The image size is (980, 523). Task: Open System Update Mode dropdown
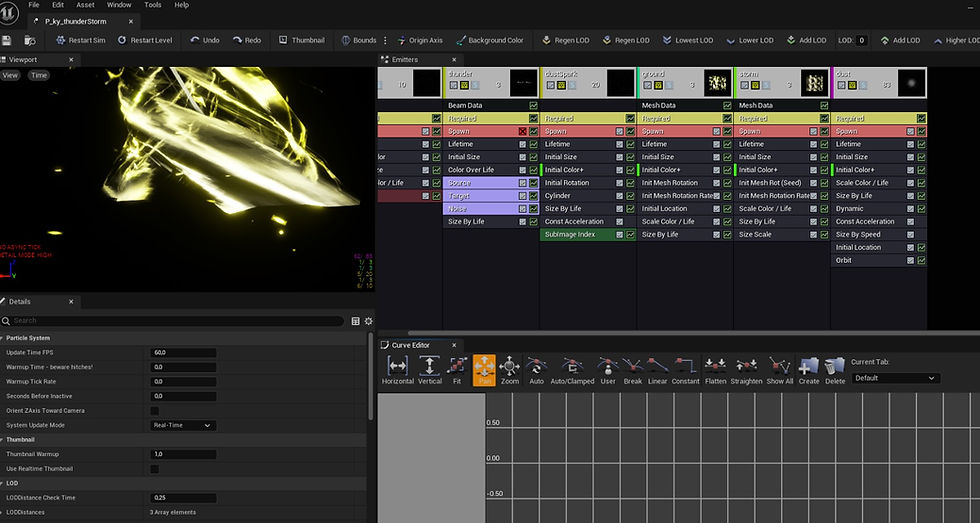point(183,425)
